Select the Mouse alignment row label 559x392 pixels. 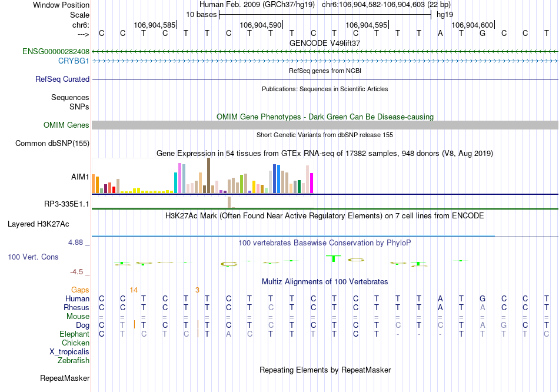[78, 317]
